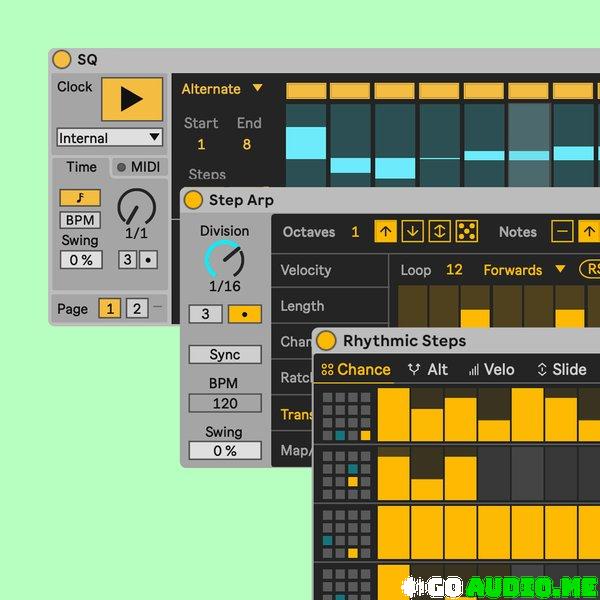
Task: Click the teal pad in third row grid
Action: 328,541
